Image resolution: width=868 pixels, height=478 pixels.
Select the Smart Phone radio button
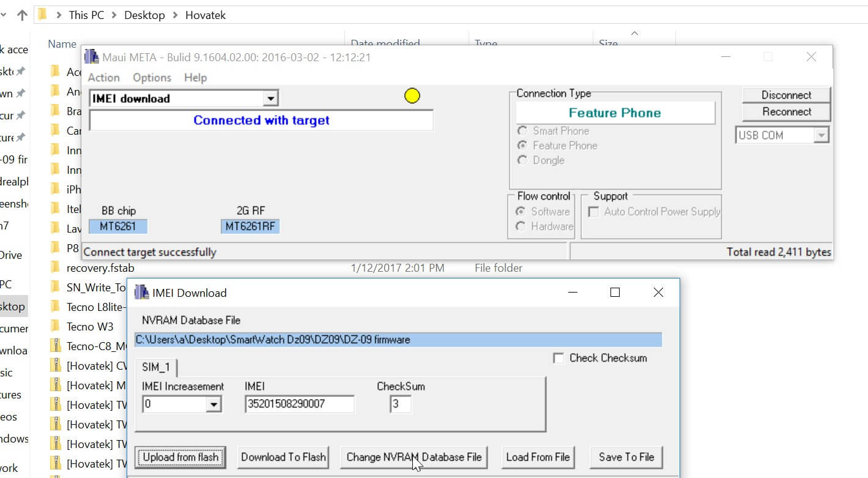(522, 130)
